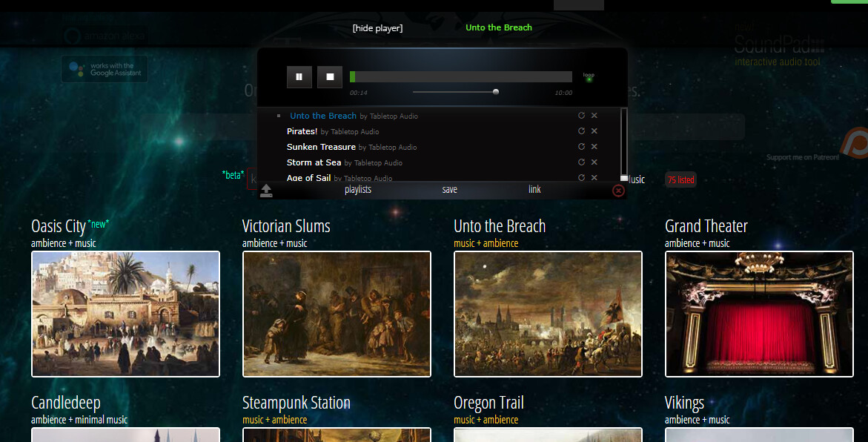Click the Steampunk Station title

(296, 403)
